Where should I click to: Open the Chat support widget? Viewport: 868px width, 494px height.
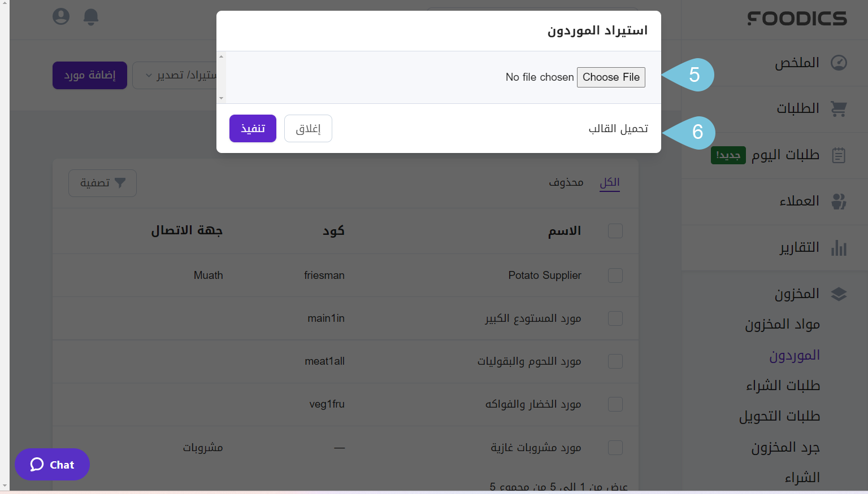pyautogui.click(x=52, y=465)
